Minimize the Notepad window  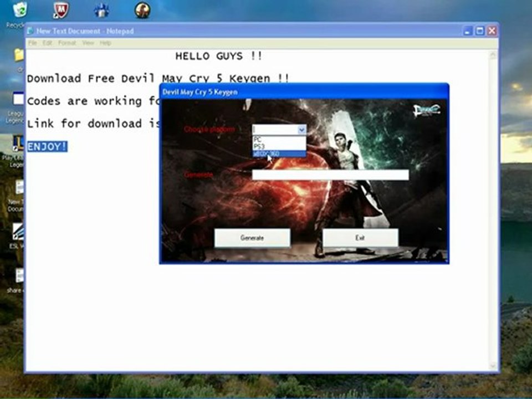click(468, 31)
